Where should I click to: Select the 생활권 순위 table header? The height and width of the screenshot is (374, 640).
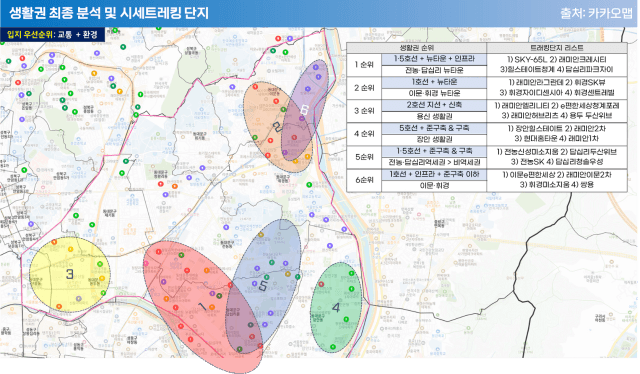[x=417, y=48]
